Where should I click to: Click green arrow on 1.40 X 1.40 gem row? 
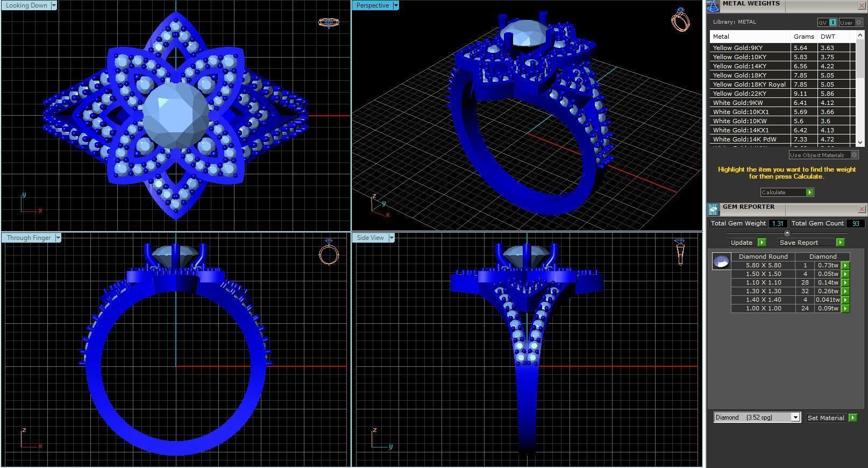[845, 300]
